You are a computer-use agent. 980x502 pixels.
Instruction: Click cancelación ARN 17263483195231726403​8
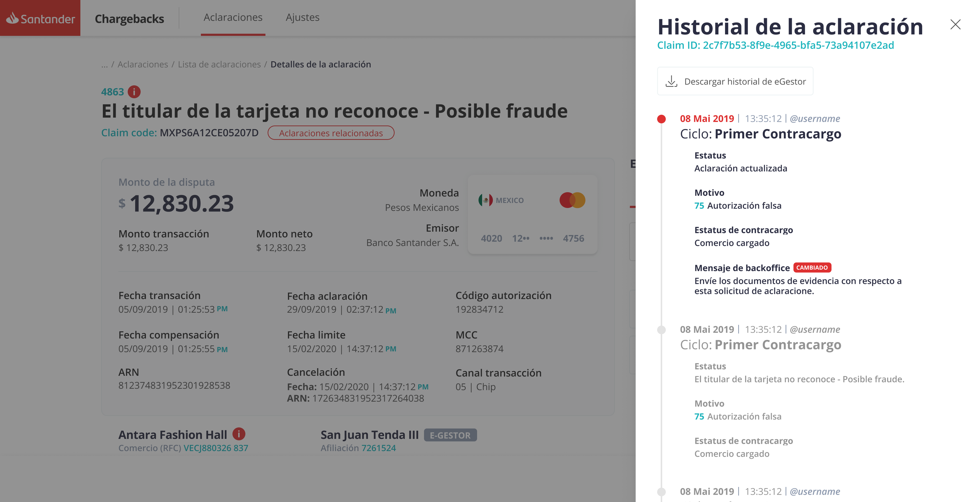click(368, 398)
